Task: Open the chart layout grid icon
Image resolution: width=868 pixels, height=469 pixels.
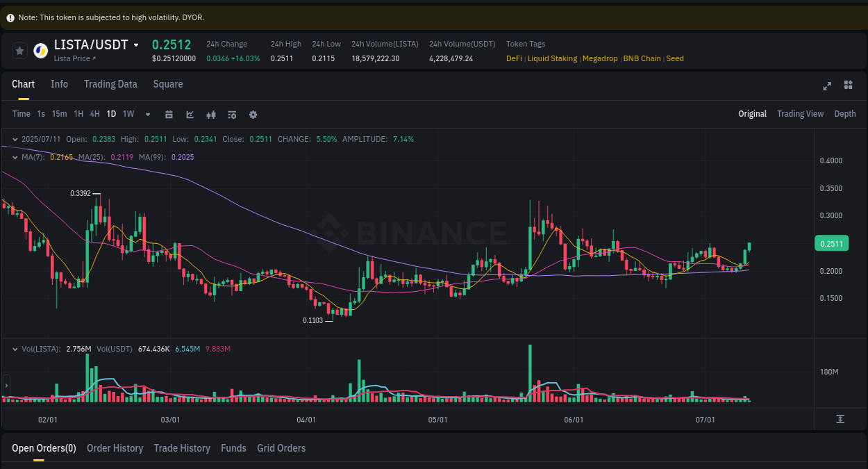Action: [x=848, y=85]
